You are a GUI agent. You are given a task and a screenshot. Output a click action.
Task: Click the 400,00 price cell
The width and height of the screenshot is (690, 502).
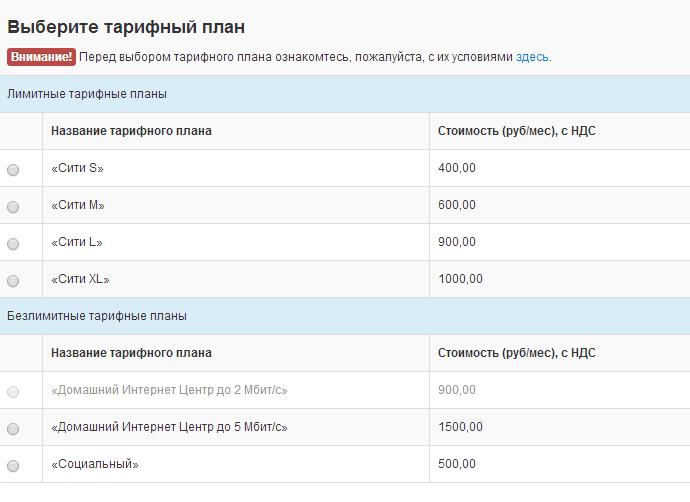(x=457, y=169)
